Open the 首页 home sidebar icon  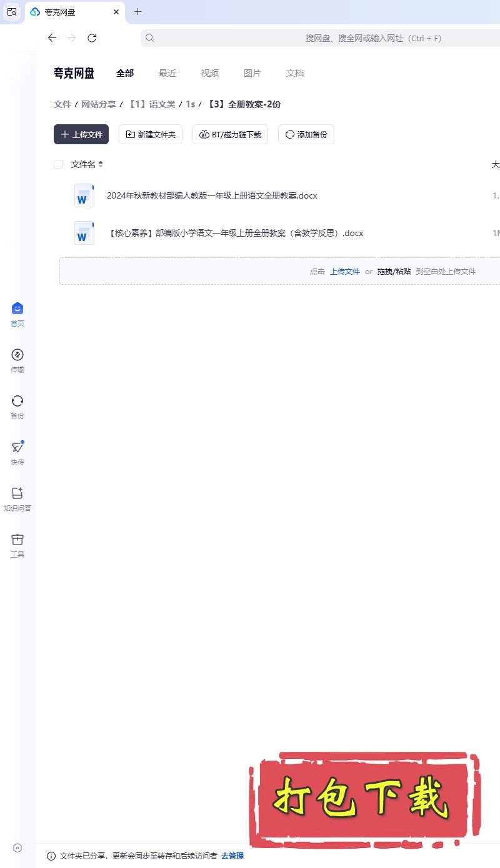tap(17, 308)
